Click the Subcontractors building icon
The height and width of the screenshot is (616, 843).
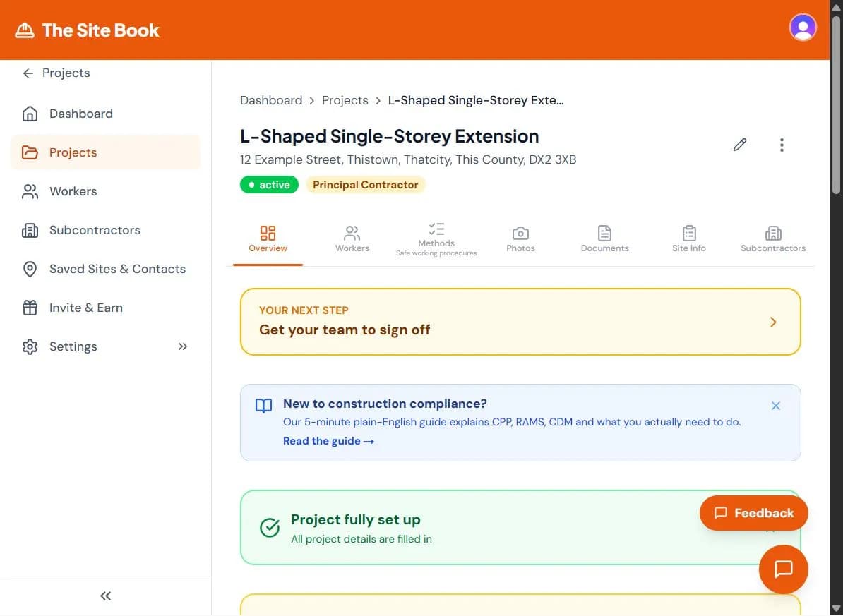773,231
